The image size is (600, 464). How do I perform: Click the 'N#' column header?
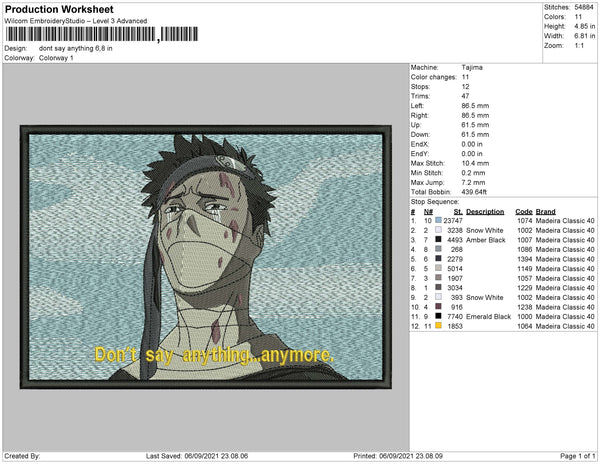click(428, 212)
